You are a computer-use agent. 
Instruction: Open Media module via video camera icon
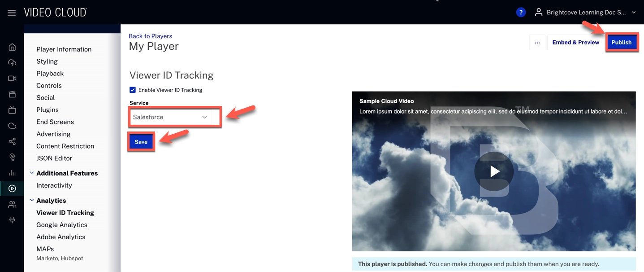12,79
